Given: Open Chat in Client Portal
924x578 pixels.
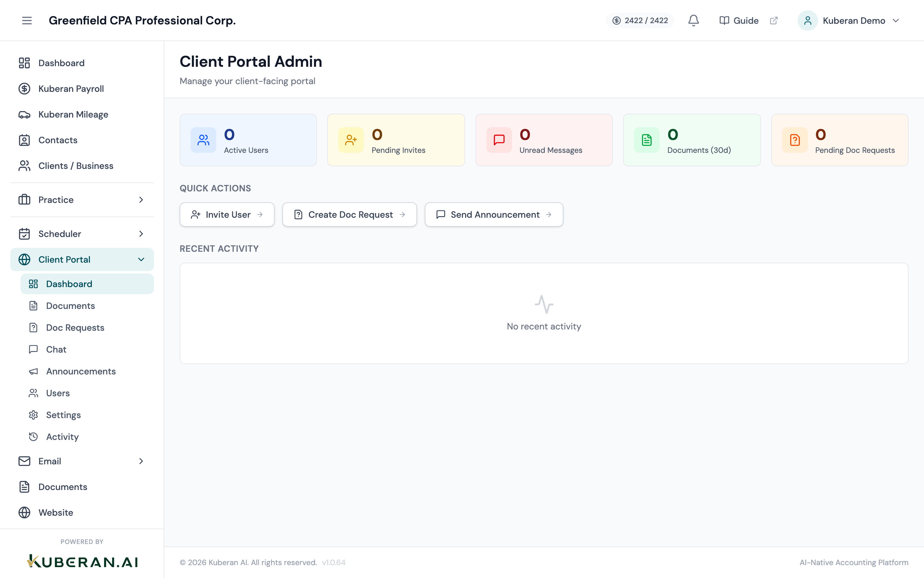Looking at the screenshot, I should pos(87,349).
